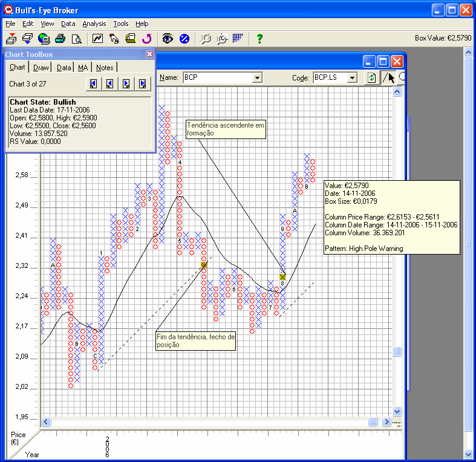Viewport: 476px width, 462px height.
Task: Click the blue percent circle icon
Action: 184,39
